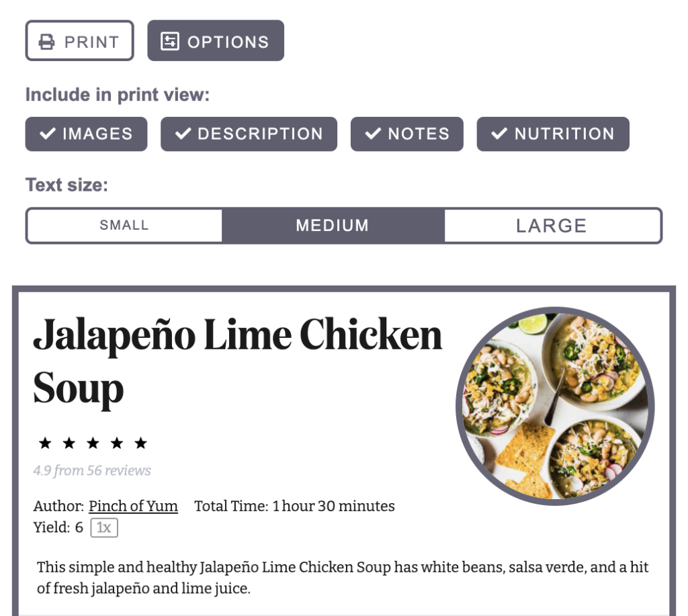
Task: Toggle Notes in print view
Action: pos(406,134)
